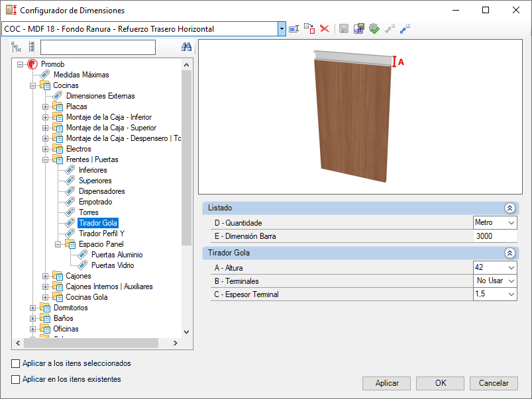Click the Cancelar button
The image size is (532, 399).
point(494,383)
